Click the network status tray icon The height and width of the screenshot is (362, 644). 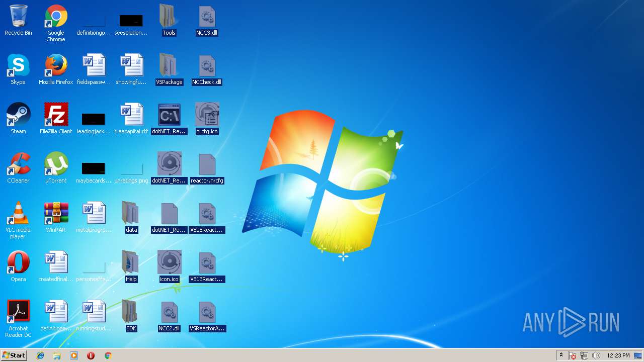coord(584,355)
